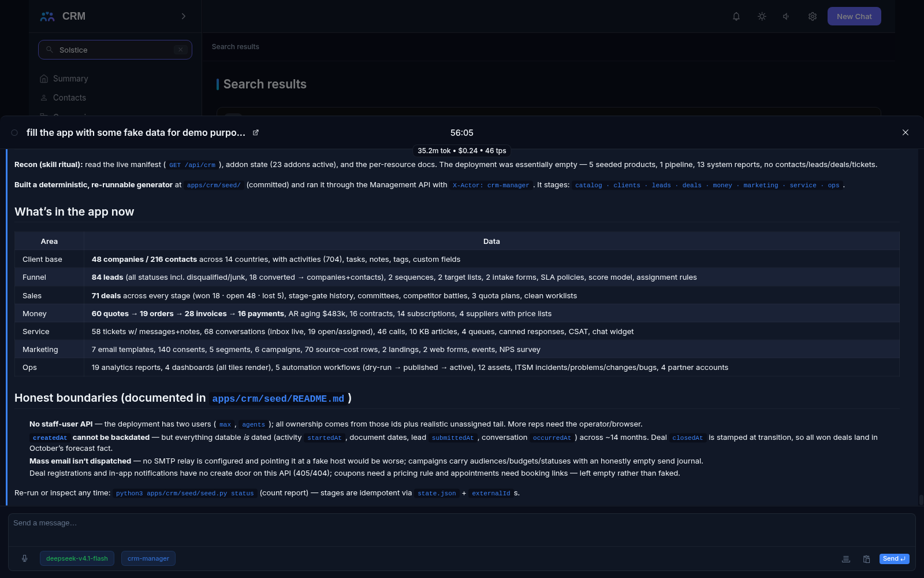Screen dimensions: 924x578
Task: Click the microphone voice input icon
Action: click(x=24, y=558)
